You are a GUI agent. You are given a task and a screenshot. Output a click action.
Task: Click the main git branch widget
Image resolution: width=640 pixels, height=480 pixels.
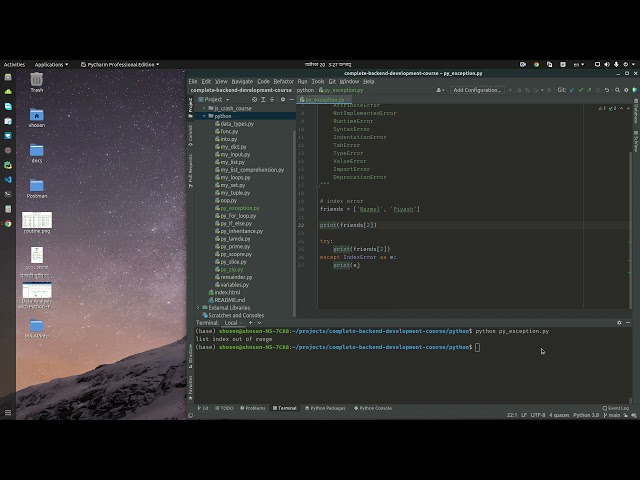pyautogui.click(x=611, y=416)
